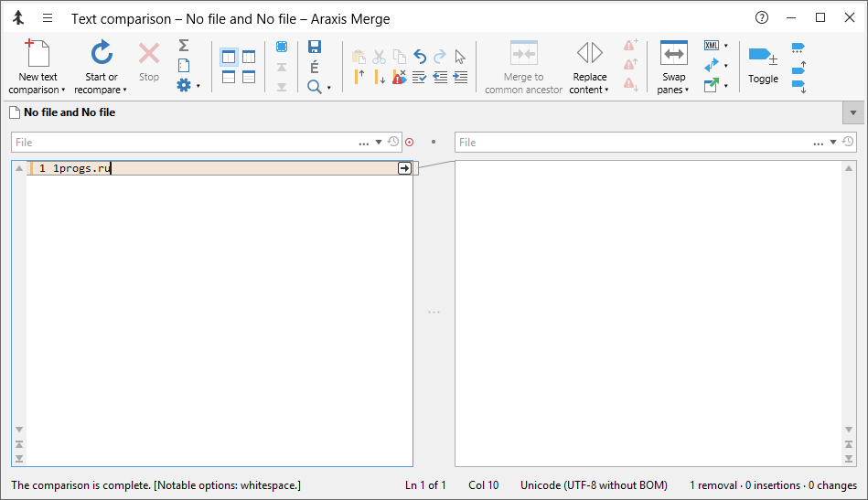Image resolution: width=868 pixels, height=500 pixels.
Task: Click left pane jump-to-first-change arrow
Action: coord(19,444)
